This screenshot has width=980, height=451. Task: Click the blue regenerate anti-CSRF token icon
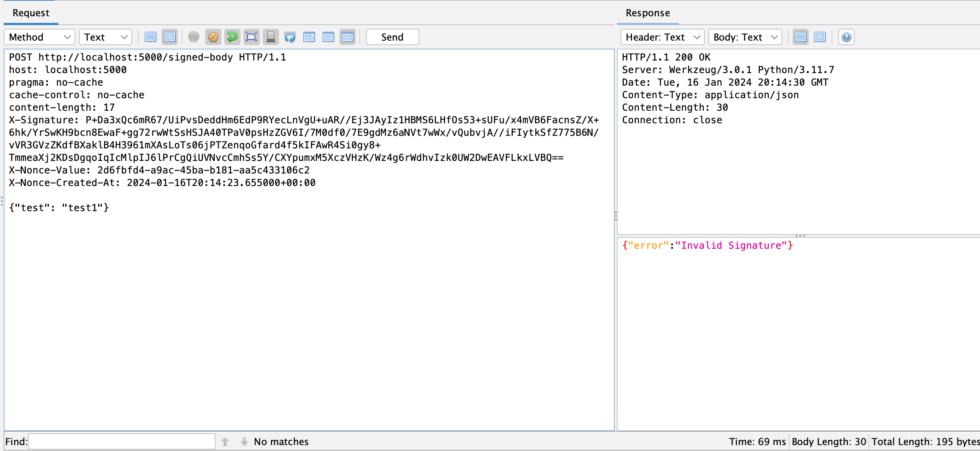290,37
